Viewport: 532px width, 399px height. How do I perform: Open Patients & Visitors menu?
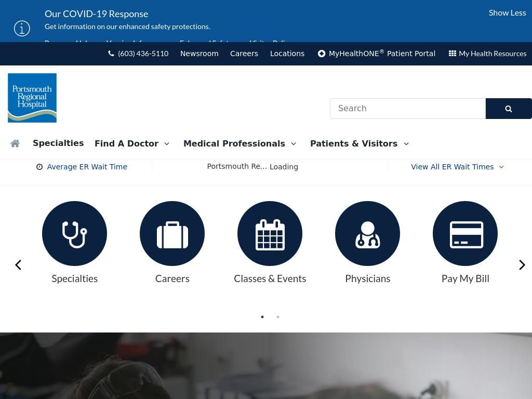coord(353,143)
